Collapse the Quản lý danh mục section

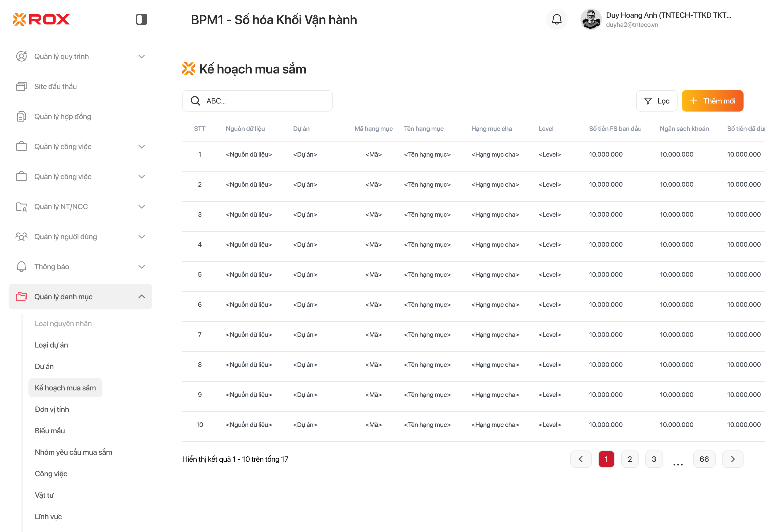pos(142,297)
